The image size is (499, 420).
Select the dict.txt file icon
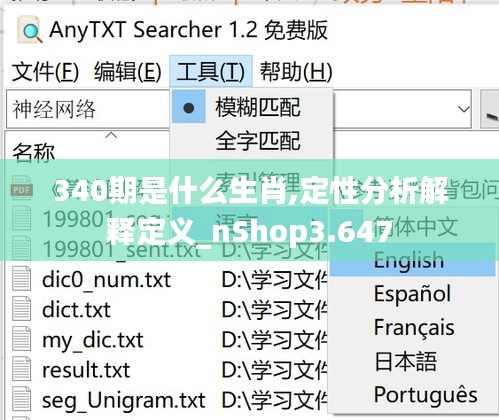[x=22, y=310]
